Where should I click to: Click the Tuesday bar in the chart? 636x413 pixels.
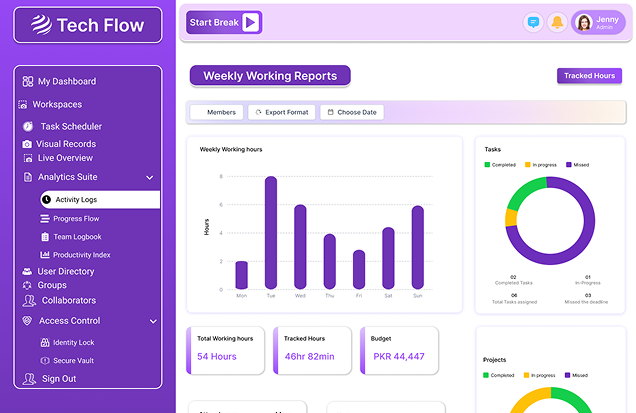coord(271,233)
